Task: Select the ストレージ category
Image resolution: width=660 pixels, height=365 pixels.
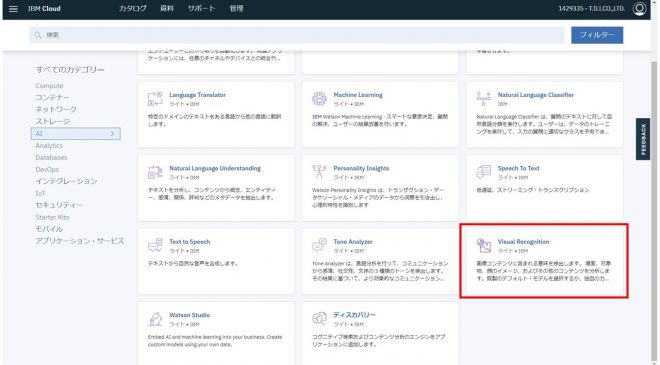Action: point(52,121)
